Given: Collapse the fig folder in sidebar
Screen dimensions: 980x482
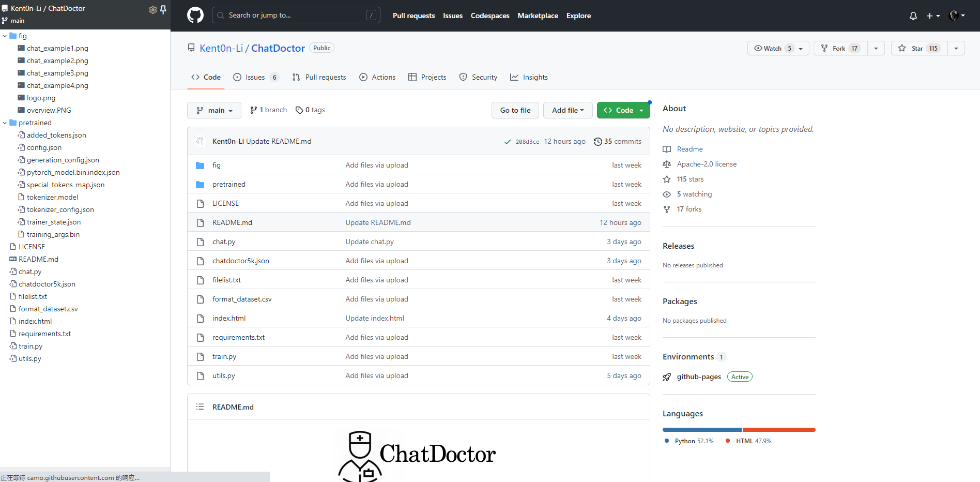Looking at the screenshot, I should click(5, 36).
